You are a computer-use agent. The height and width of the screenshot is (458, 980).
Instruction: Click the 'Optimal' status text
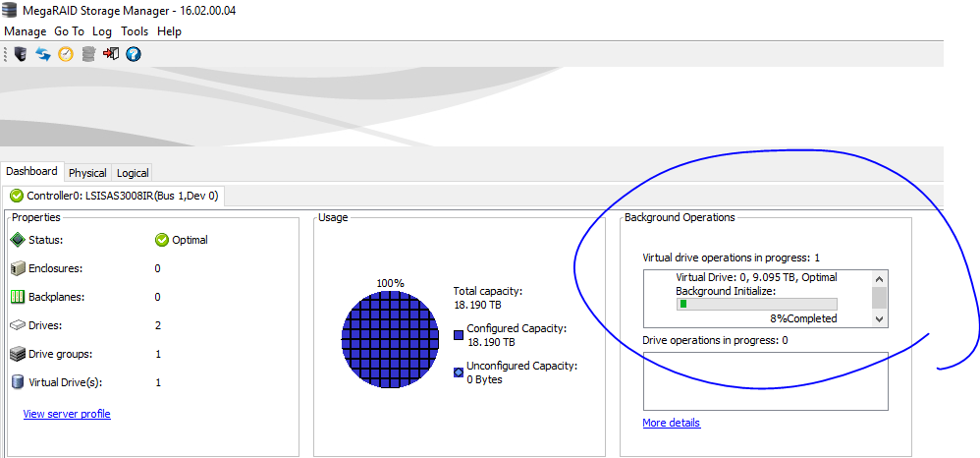point(190,240)
